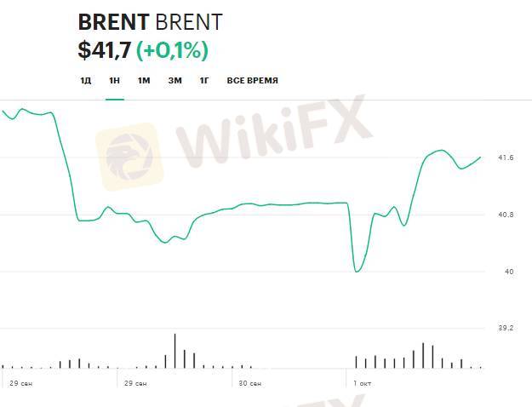The height and width of the screenshot is (407, 532).
Task: Click the 1 окт date label
Action: [363, 383]
